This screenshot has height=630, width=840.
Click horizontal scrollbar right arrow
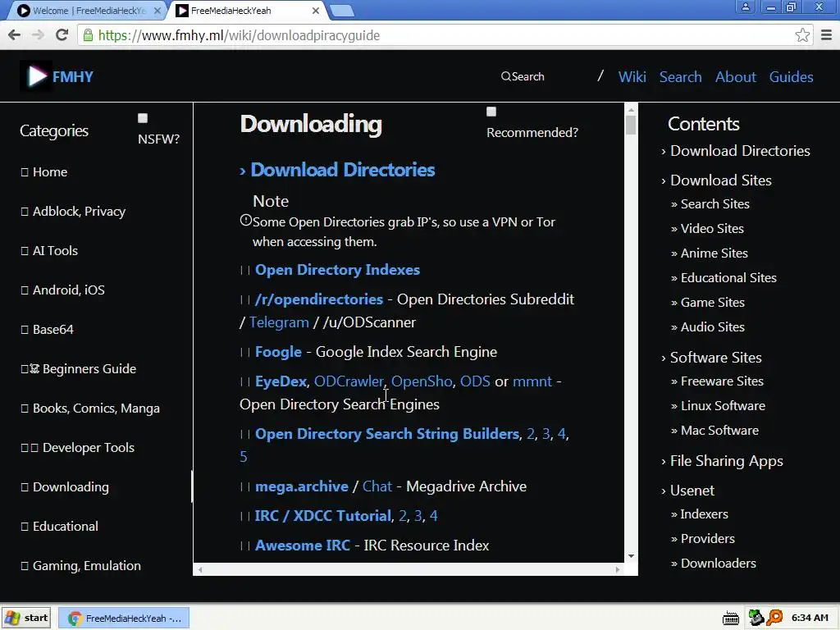(617, 569)
